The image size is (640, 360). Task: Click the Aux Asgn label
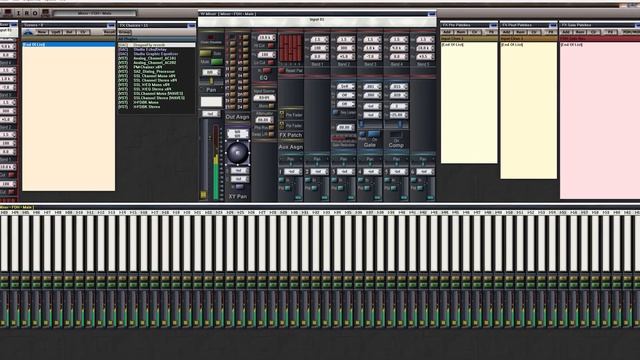point(291,147)
